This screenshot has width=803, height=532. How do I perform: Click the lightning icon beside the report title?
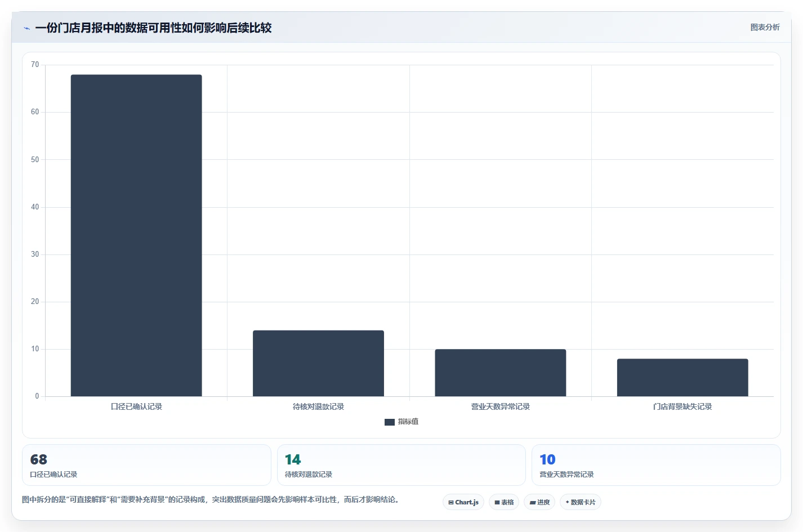coord(26,28)
